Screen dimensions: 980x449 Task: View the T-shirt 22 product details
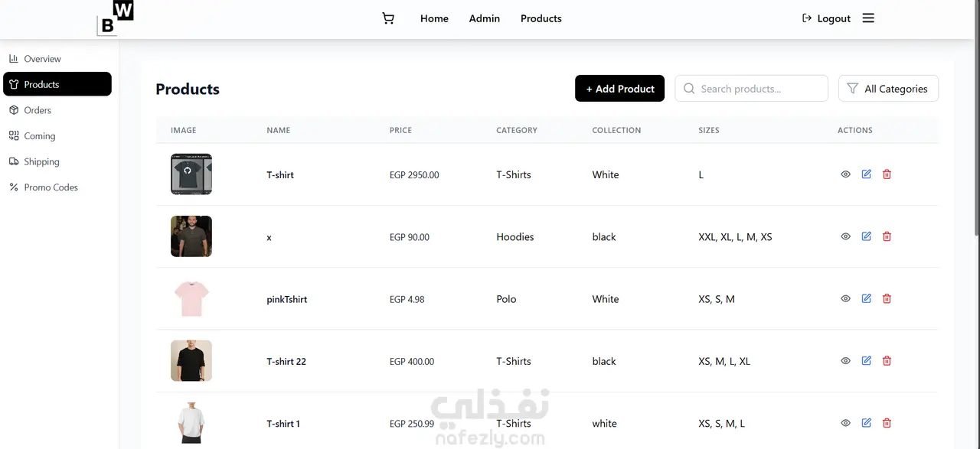(845, 361)
